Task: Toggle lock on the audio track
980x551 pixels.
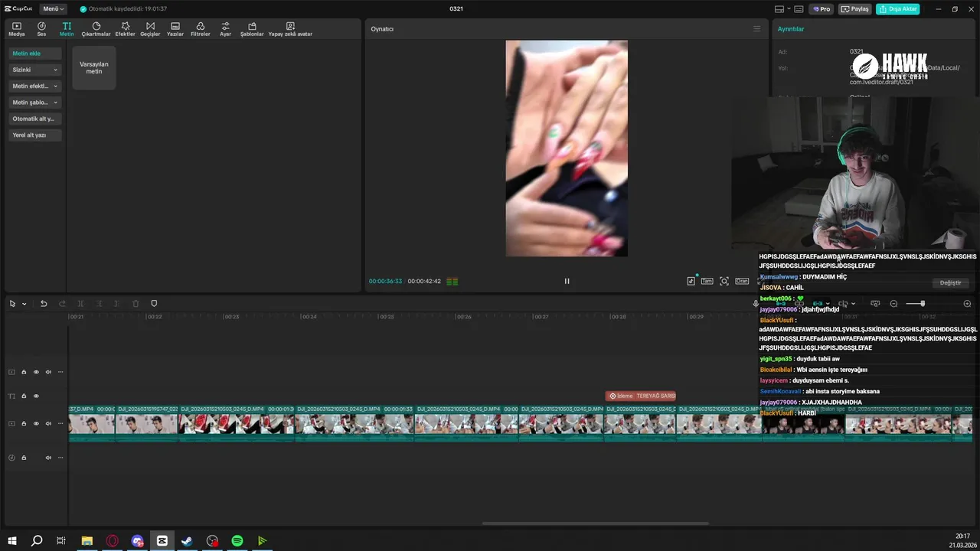Action: tap(24, 458)
